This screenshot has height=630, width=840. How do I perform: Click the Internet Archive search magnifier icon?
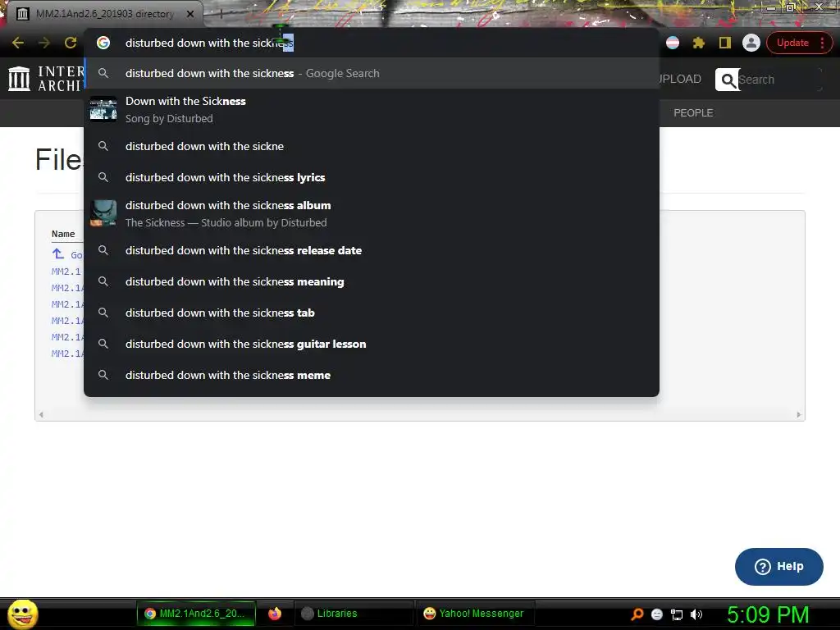[728, 80]
